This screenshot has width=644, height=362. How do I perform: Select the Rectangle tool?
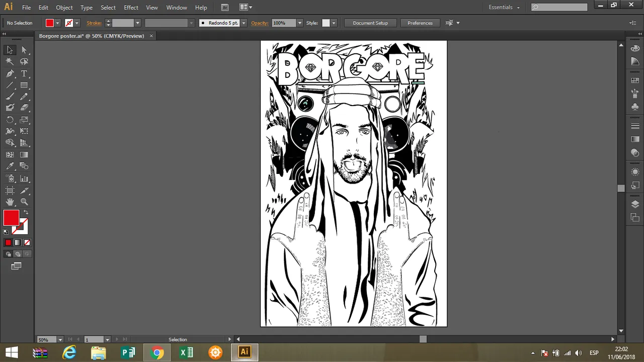tap(24, 85)
